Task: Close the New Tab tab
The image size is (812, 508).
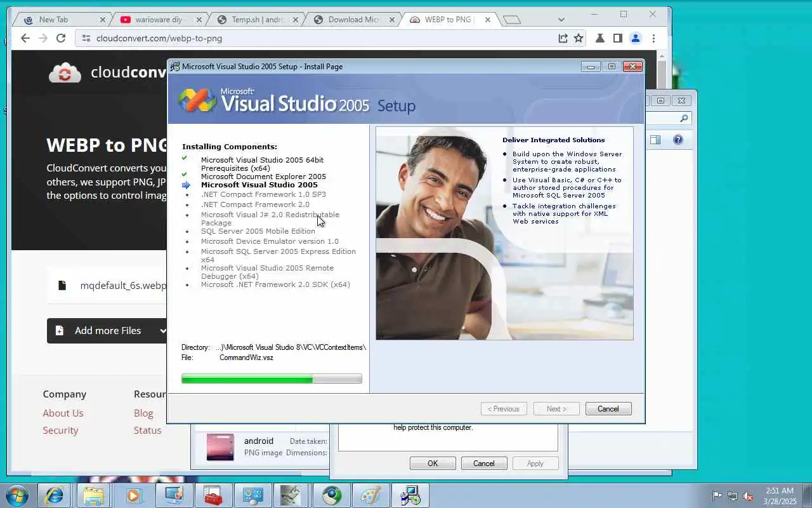Action: (x=102, y=20)
